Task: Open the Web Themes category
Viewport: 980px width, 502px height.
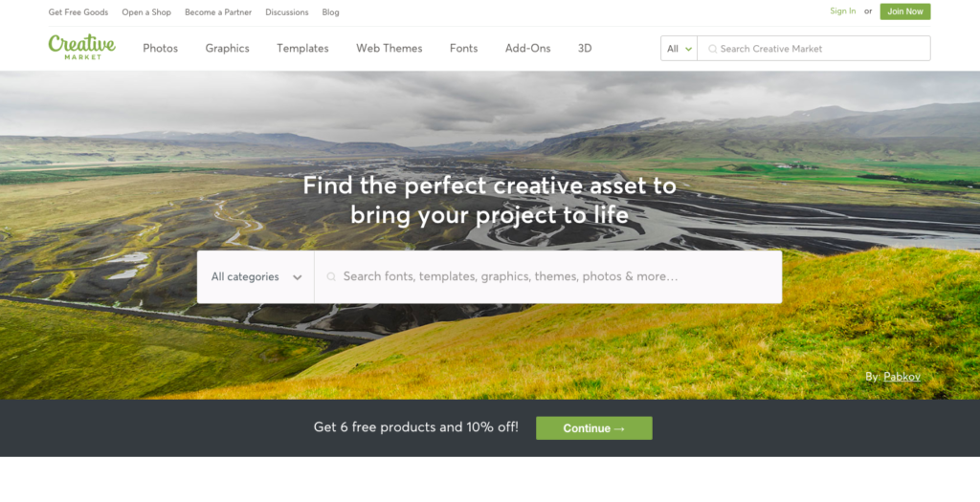Action: pos(389,48)
